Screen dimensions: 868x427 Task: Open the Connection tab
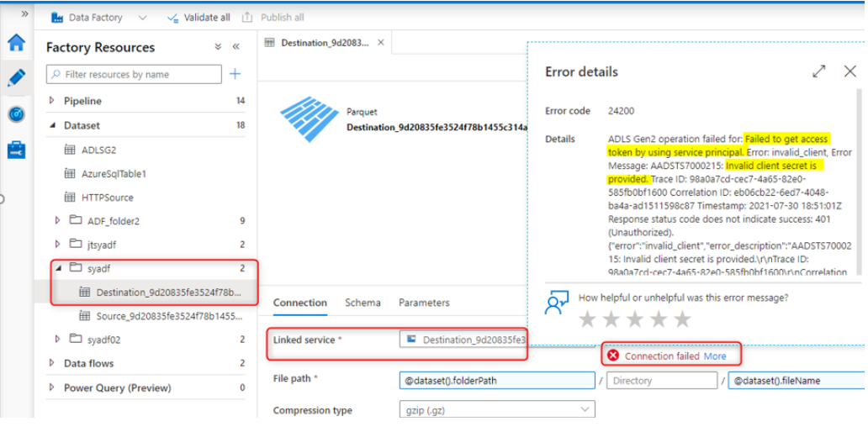click(x=300, y=303)
